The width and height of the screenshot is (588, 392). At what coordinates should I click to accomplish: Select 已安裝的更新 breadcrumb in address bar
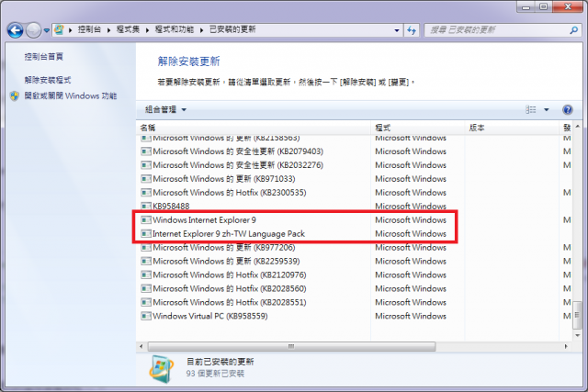(x=232, y=29)
